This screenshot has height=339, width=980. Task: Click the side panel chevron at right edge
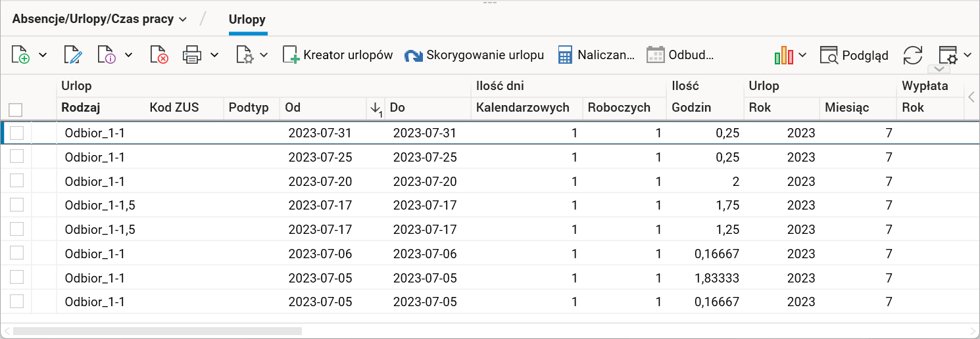pos(971,97)
